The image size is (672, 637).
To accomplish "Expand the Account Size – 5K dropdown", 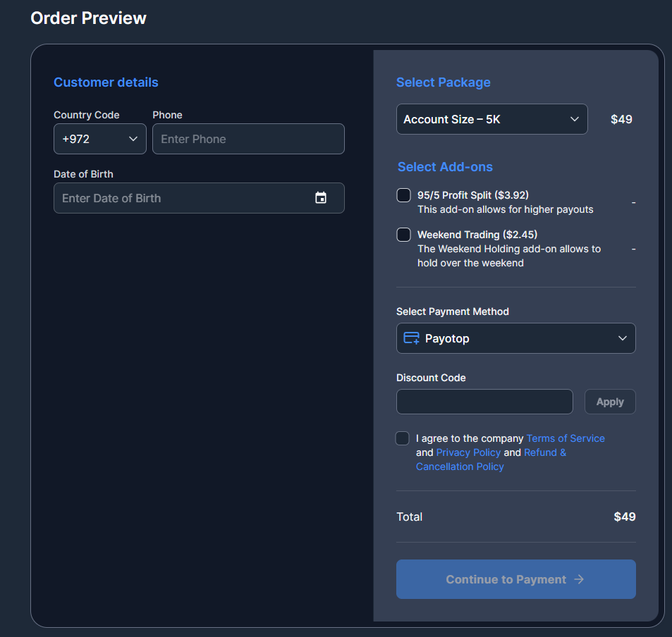I will click(x=491, y=119).
